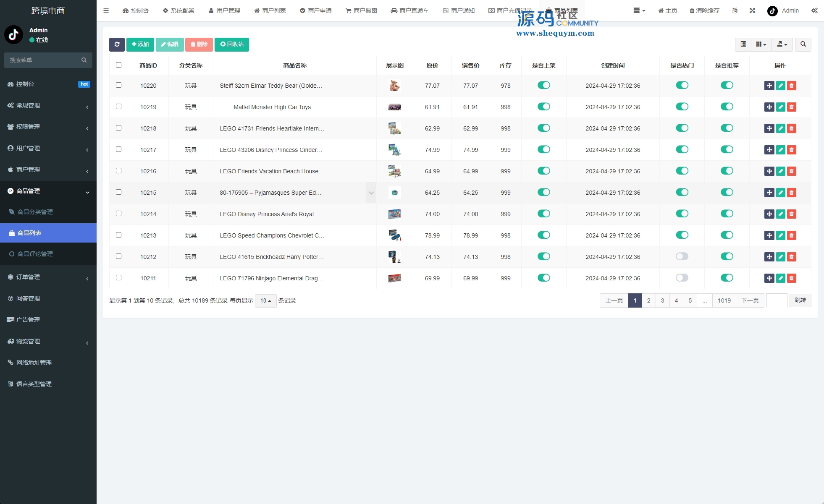Image resolution: width=824 pixels, height=504 pixels.
Task: Click the drag-sort icon for product 10213
Action: pos(769,235)
